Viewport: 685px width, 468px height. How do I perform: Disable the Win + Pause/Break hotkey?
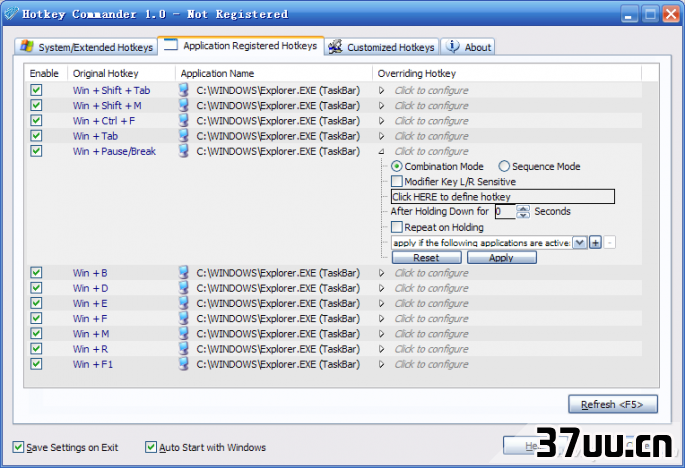(x=36, y=151)
